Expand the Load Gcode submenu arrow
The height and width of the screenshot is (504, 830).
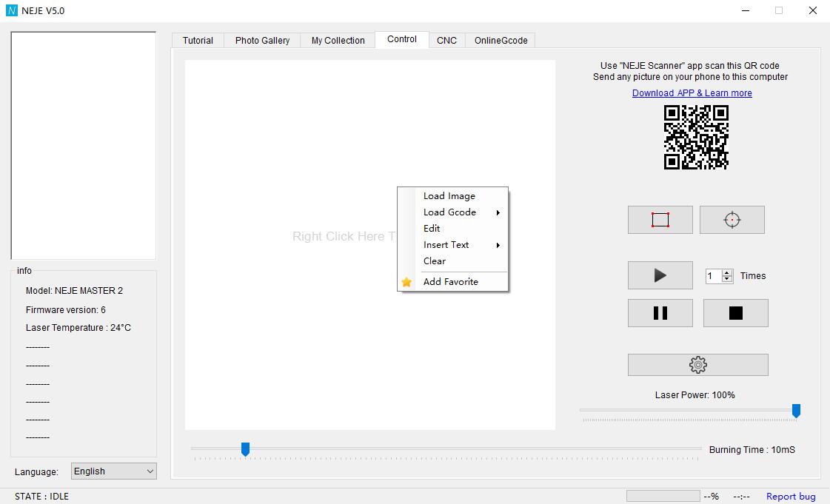point(498,212)
